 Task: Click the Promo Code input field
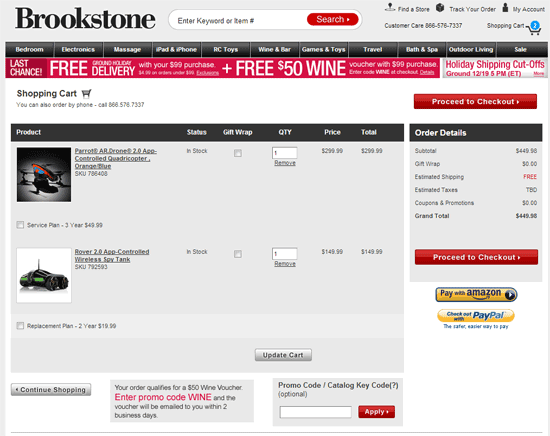click(x=315, y=412)
